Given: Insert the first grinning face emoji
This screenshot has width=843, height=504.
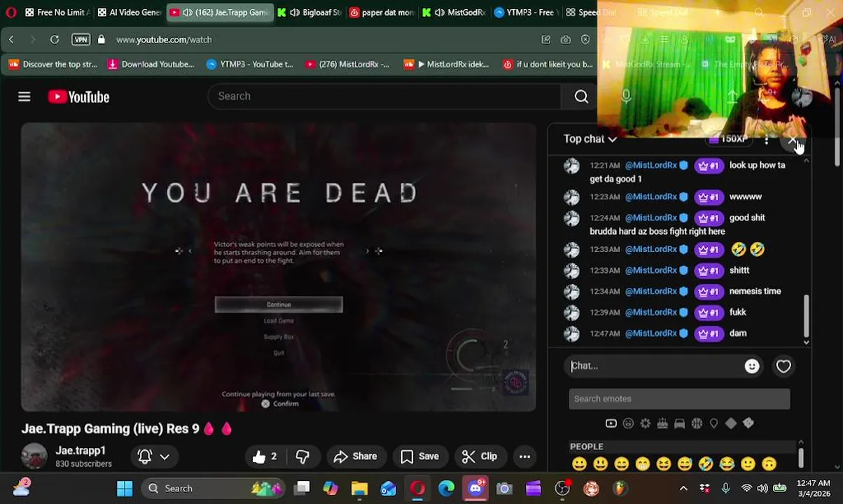Looking at the screenshot, I should pos(579,463).
